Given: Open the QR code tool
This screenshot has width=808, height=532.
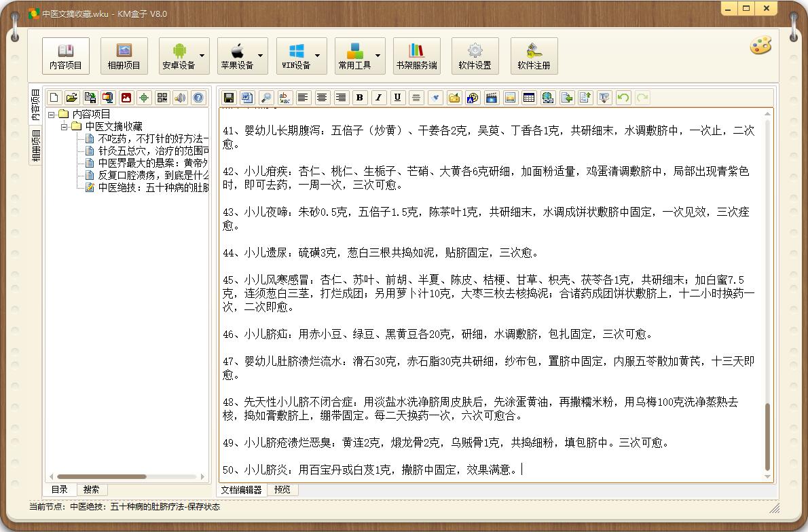Looking at the screenshot, I should pos(162,97).
